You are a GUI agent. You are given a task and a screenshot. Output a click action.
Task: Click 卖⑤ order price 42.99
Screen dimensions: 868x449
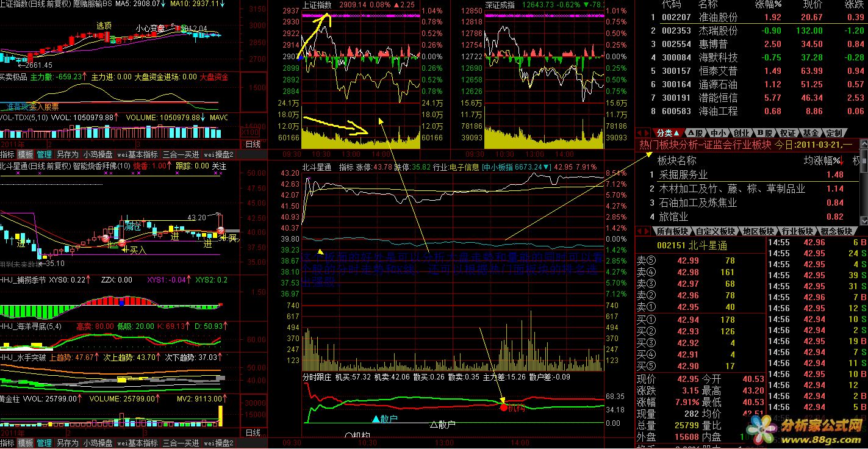click(x=687, y=260)
